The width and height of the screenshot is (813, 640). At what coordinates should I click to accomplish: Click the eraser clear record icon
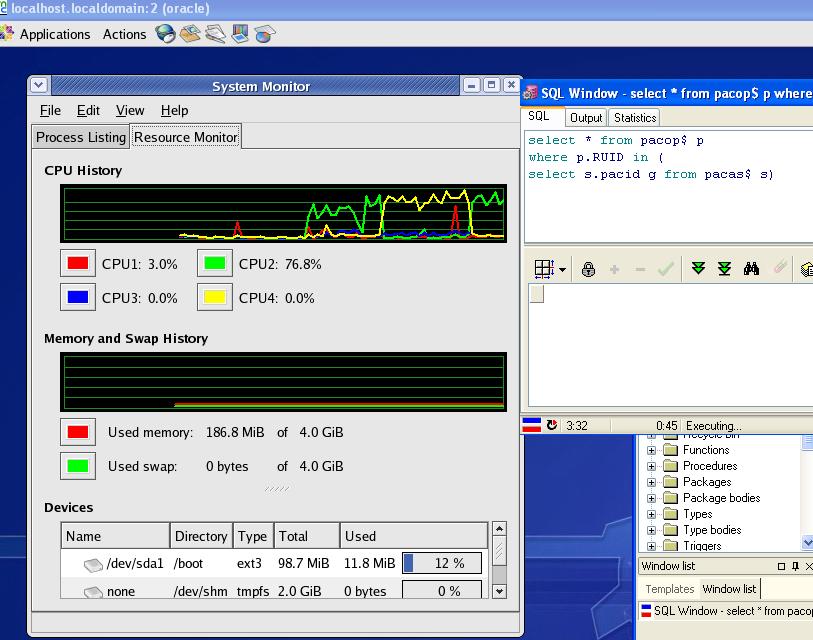click(780, 268)
